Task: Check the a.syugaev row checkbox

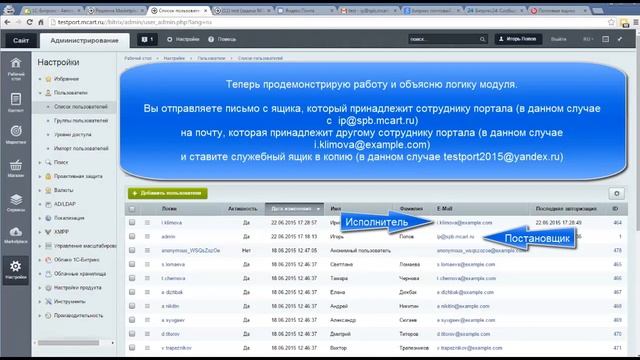Action: tap(132, 320)
